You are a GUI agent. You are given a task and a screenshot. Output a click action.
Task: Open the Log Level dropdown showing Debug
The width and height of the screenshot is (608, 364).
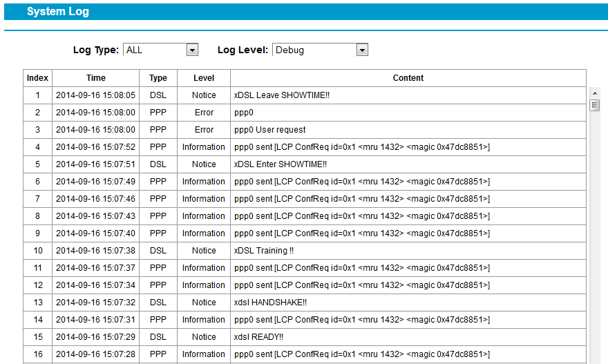[x=320, y=50]
